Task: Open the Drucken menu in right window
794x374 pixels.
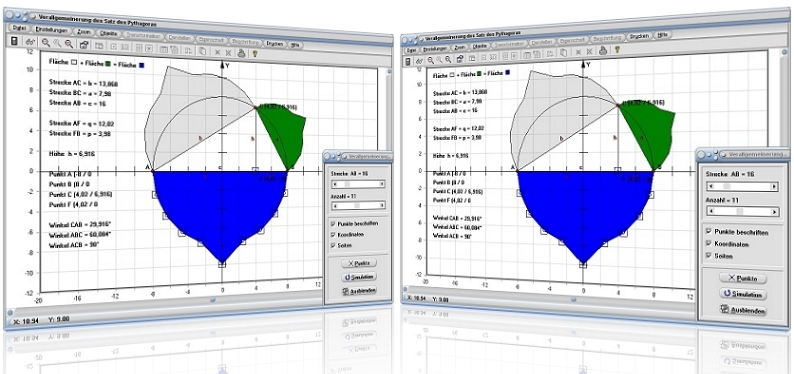Action: point(640,36)
